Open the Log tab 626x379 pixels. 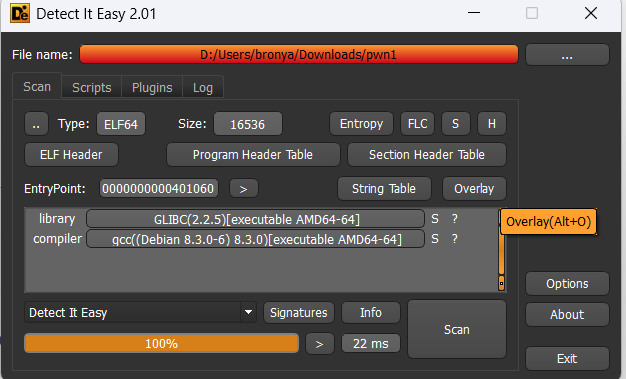coord(203,87)
